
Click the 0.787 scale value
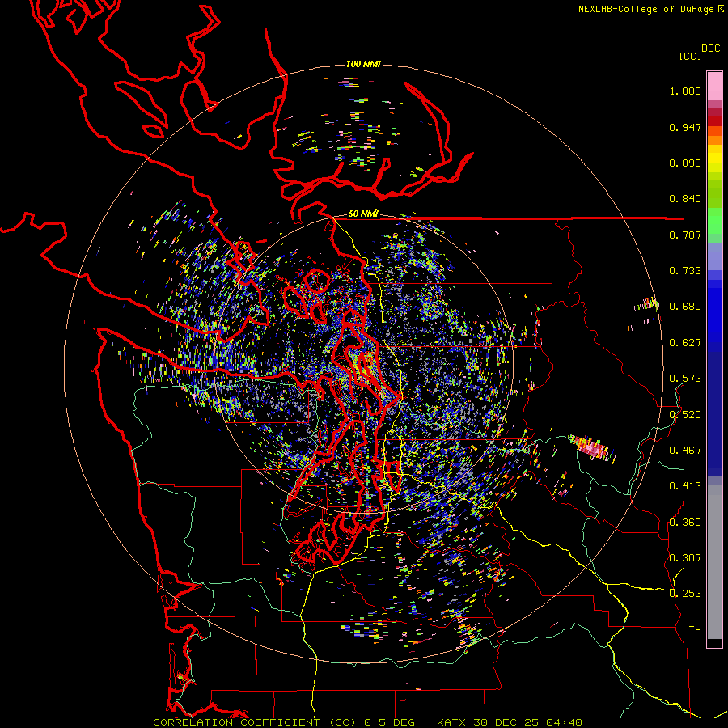coord(685,235)
